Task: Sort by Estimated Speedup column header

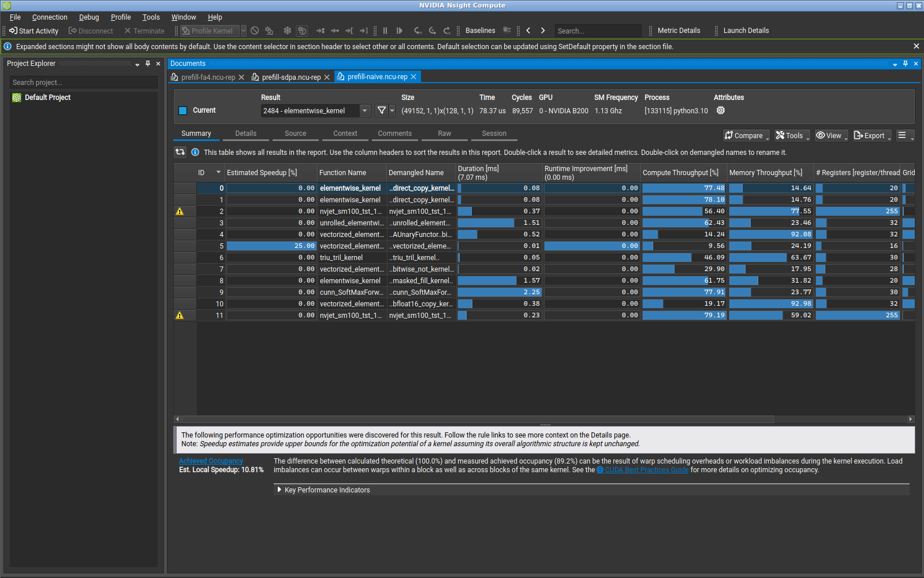Action: tap(271, 172)
